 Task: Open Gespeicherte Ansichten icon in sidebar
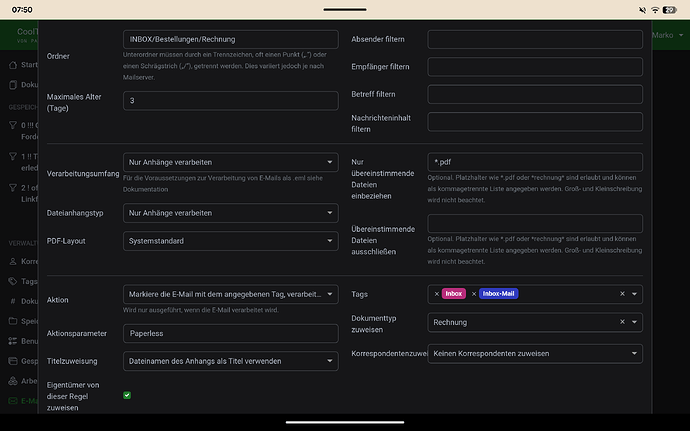[13, 361]
